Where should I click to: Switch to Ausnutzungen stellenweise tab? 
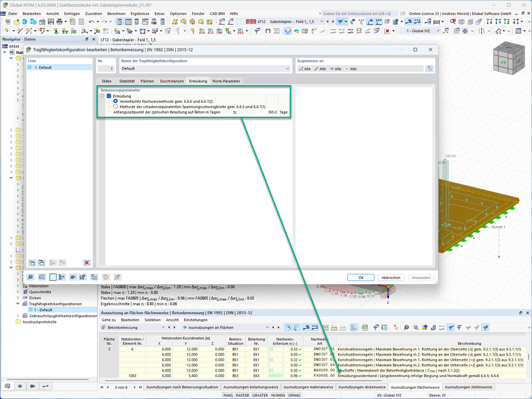point(468,387)
